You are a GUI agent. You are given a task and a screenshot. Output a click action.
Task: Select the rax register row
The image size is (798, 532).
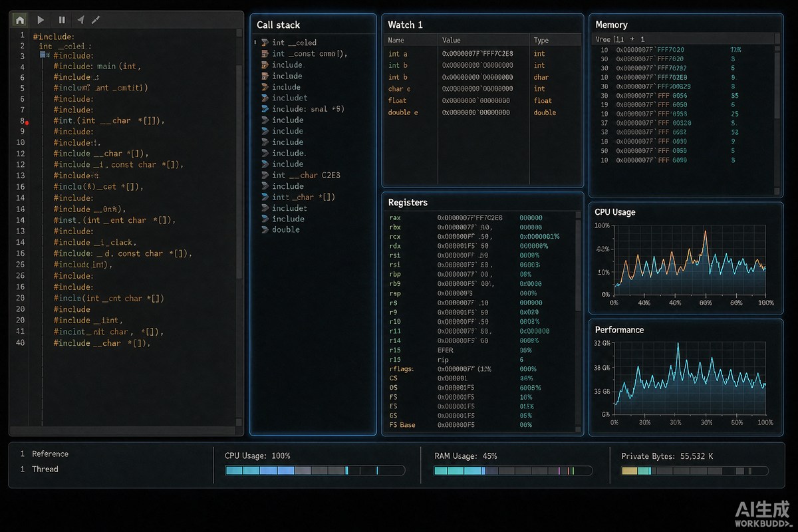[x=480, y=217]
